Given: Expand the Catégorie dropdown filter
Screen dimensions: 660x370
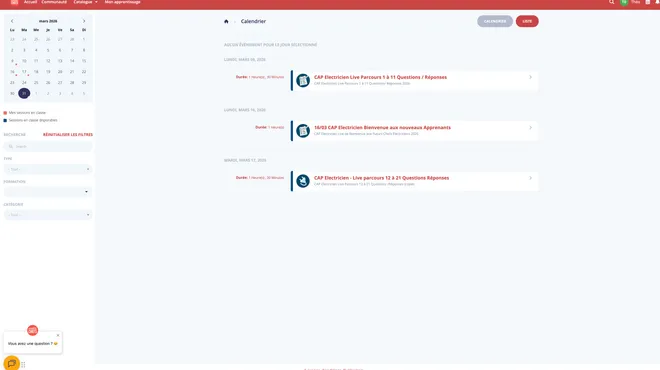Looking at the screenshot, I should (48, 215).
